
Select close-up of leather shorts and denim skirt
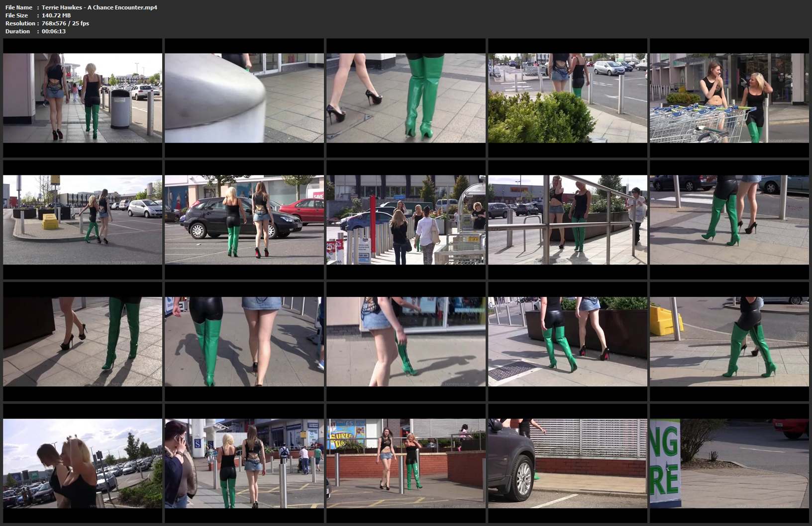point(244,342)
